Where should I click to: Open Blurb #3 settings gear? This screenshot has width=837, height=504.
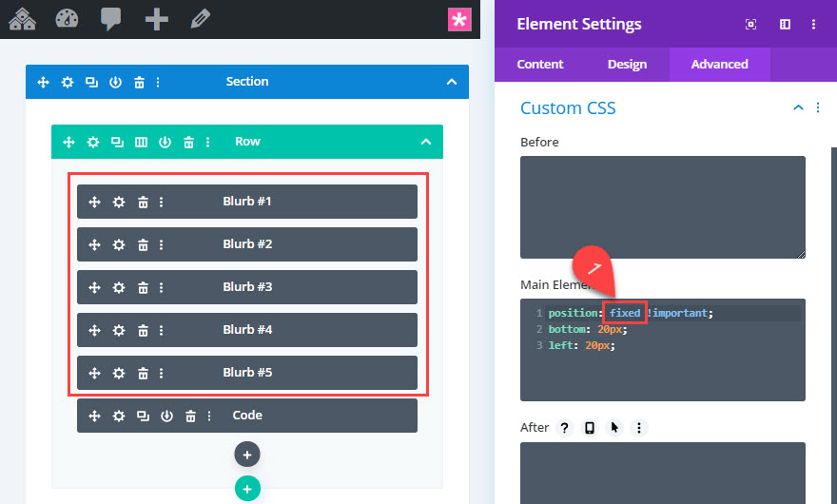pyautogui.click(x=119, y=287)
